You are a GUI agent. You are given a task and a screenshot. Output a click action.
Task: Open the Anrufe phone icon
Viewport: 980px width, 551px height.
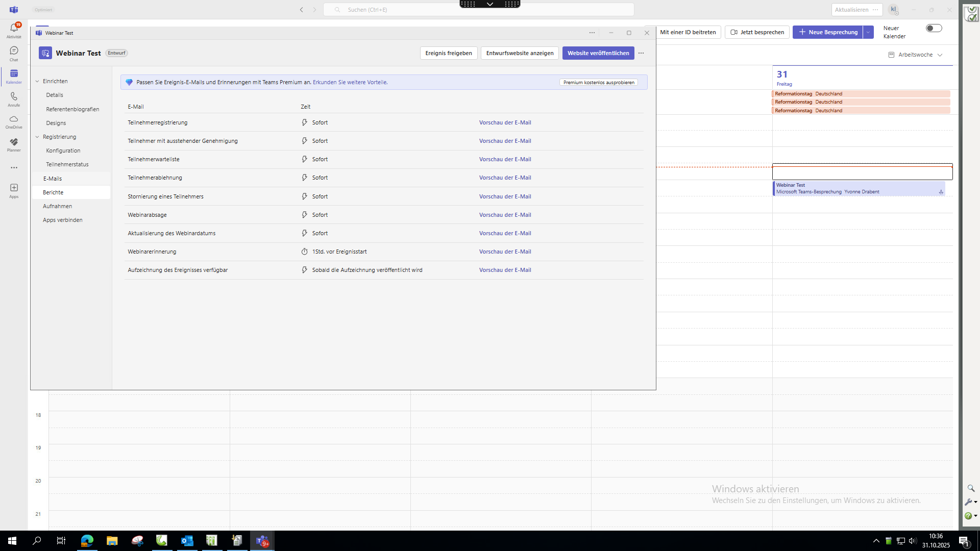[14, 98]
